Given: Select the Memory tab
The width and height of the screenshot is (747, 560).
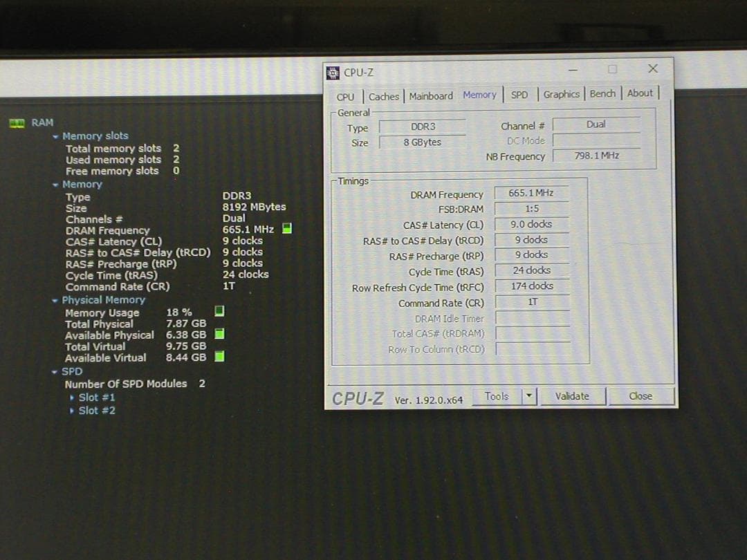Looking at the screenshot, I should click(479, 95).
